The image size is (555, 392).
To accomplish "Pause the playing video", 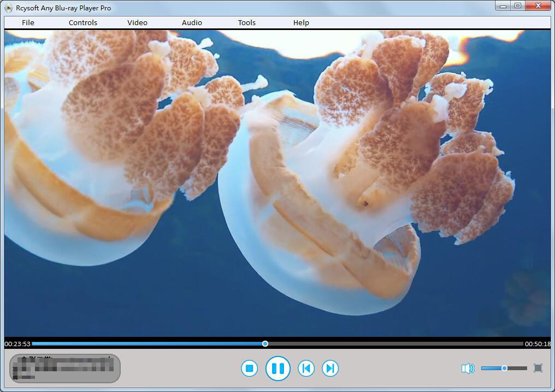I will (277, 369).
